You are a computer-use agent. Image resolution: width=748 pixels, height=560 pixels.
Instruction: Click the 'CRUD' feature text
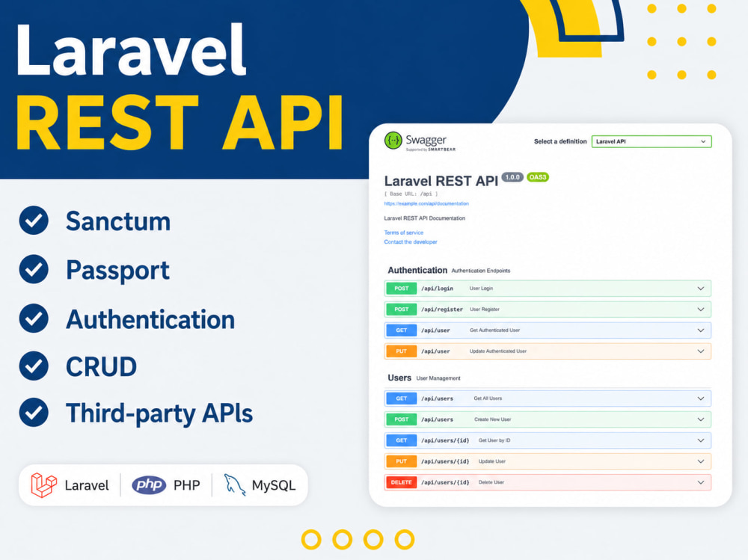(x=101, y=367)
